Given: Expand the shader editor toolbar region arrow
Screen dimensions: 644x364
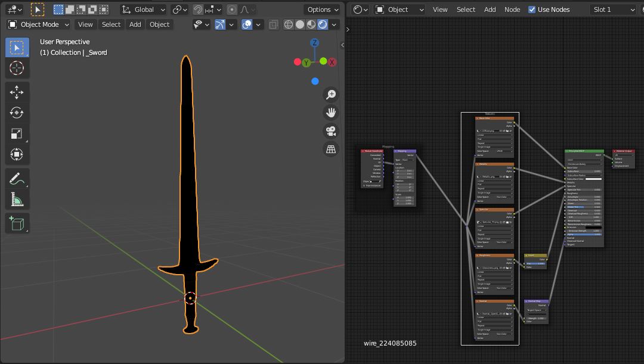Looking at the screenshot, I should (x=348, y=30).
